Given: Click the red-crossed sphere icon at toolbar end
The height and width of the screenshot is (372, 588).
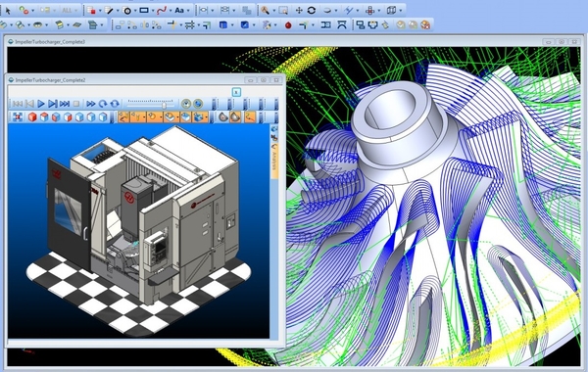Looking at the screenshot, I should click(425, 25).
